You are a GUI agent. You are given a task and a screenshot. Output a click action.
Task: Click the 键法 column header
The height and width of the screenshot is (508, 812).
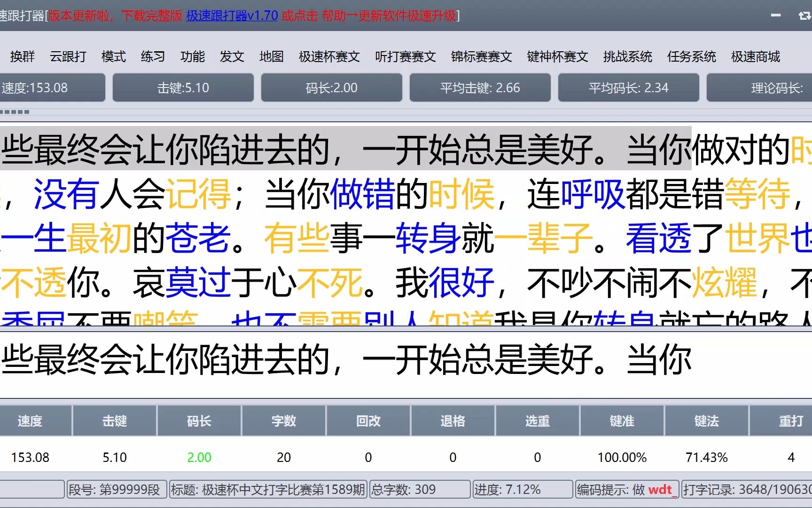707,421
